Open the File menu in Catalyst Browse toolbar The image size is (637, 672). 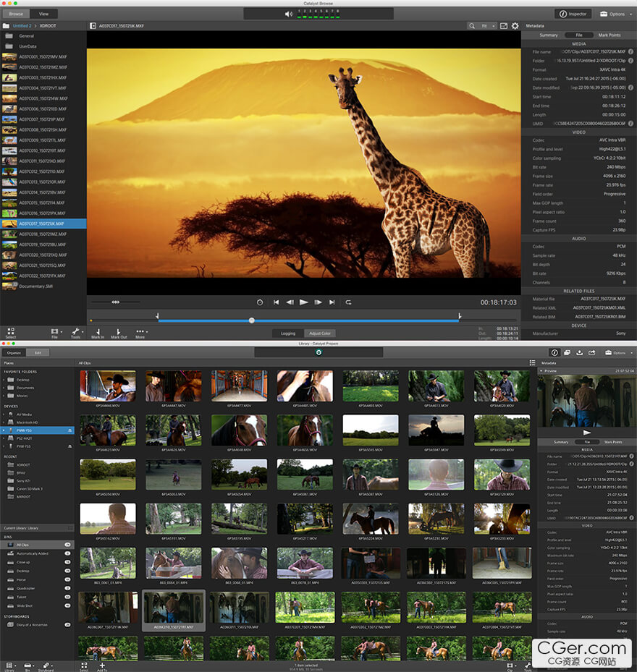[x=56, y=333]
